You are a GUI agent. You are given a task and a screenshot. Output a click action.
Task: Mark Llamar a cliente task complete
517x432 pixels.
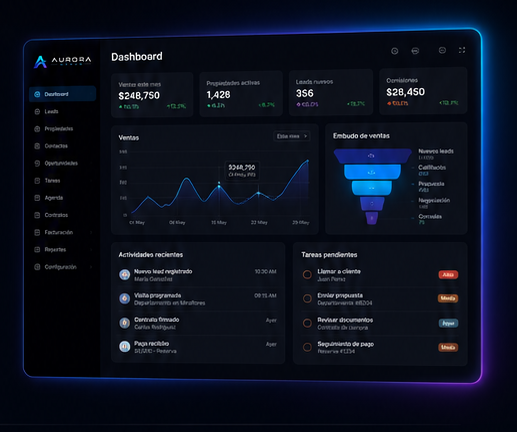point(307,275)
